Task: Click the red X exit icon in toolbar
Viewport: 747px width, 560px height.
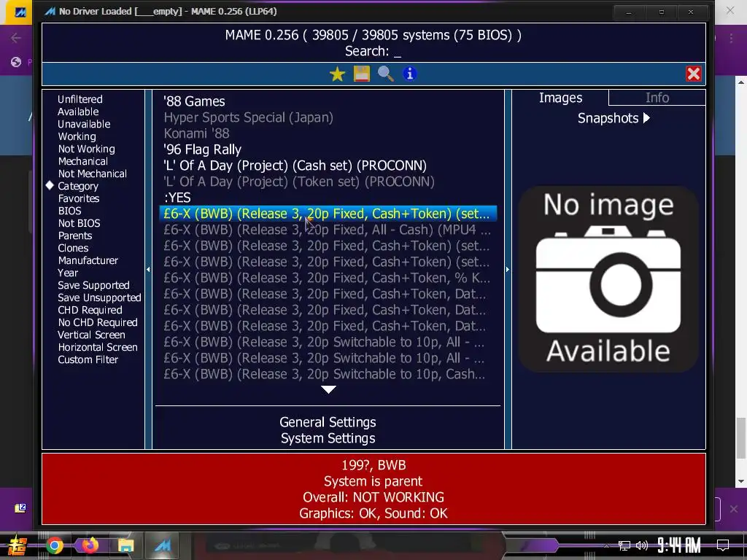Action: tap(693, 74)
